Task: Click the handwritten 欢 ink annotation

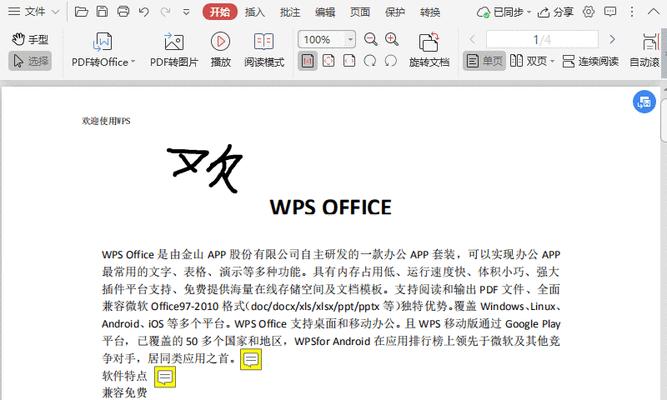Action: tap(205, 169)
